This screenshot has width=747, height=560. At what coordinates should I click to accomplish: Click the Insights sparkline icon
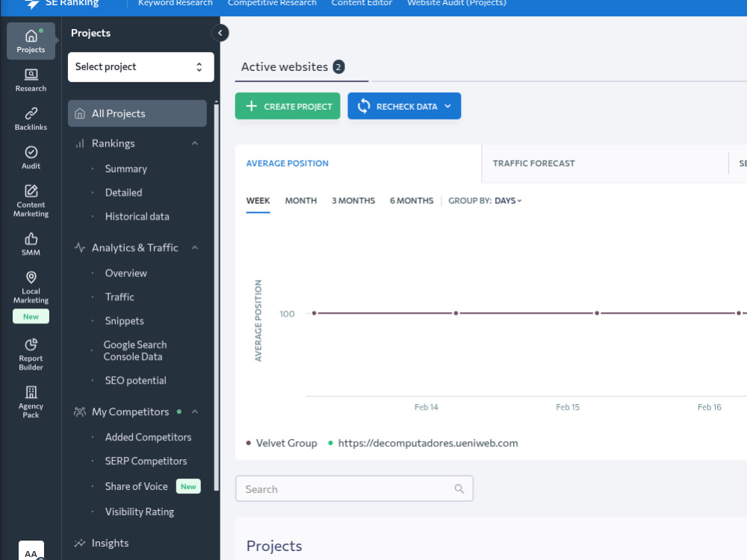pos(80,543)
